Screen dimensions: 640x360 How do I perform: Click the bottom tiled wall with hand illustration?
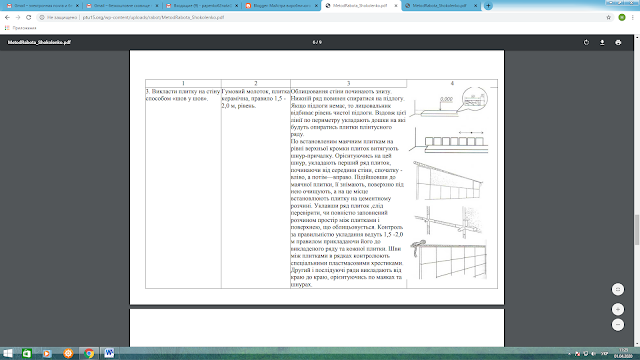[x=448, y=260]
